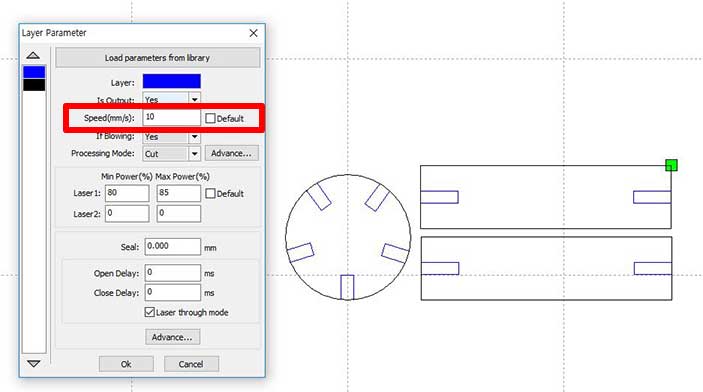Viewport: 703px width, 392px height.
Task: Click the Seal value field
Action: 173,247
